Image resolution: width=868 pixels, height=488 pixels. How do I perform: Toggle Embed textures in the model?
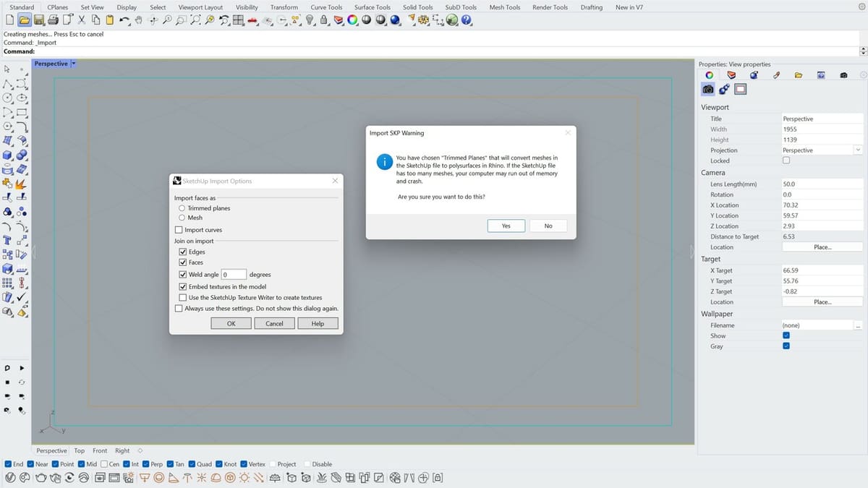182,287
